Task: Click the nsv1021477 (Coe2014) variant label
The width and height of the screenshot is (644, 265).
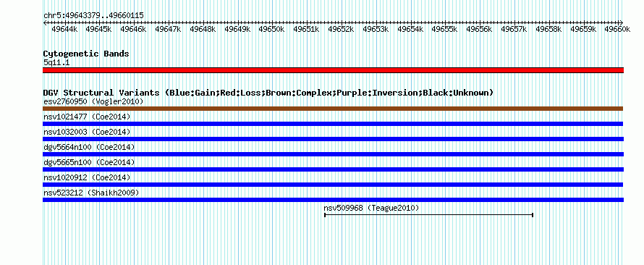Action: [x=87, y=117]
